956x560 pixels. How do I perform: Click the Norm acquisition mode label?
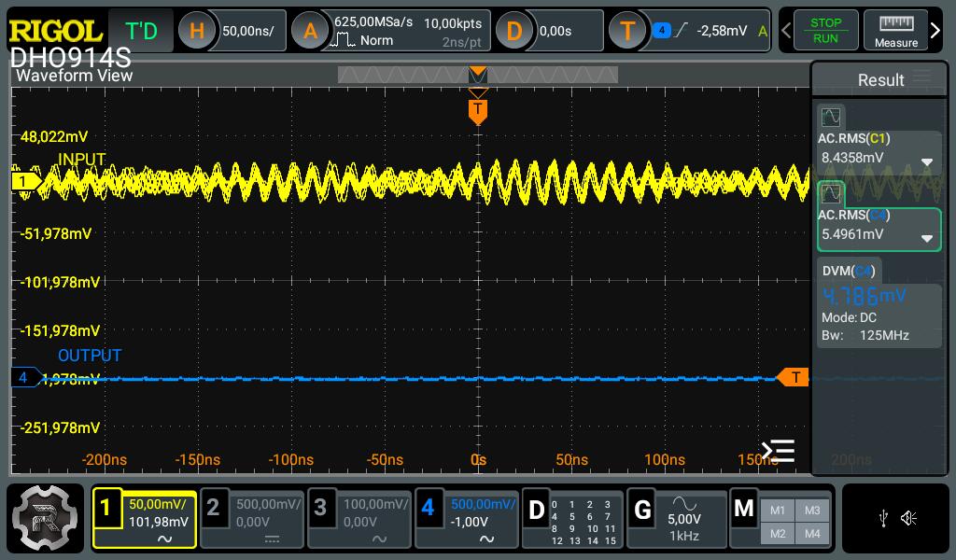376,40
